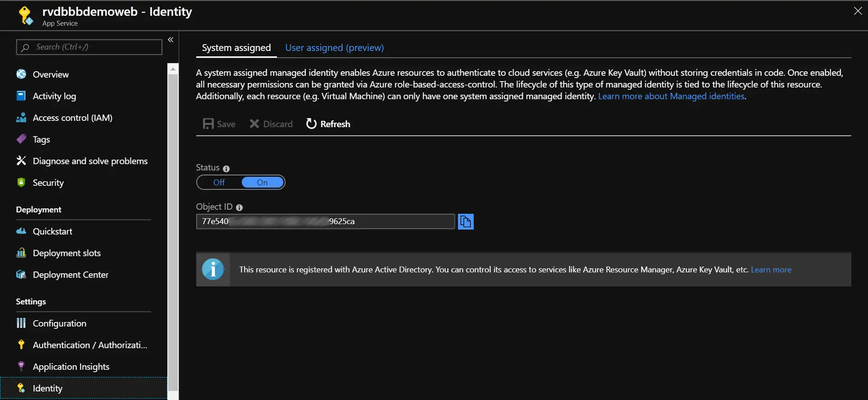Click the sidebar Search input field
The width and height of the screenshot is (868, 400).
tap(89, 47)
